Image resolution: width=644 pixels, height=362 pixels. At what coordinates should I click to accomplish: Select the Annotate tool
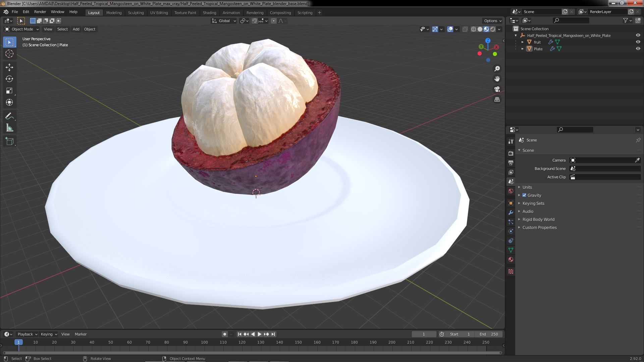click(x=9, y=116)
